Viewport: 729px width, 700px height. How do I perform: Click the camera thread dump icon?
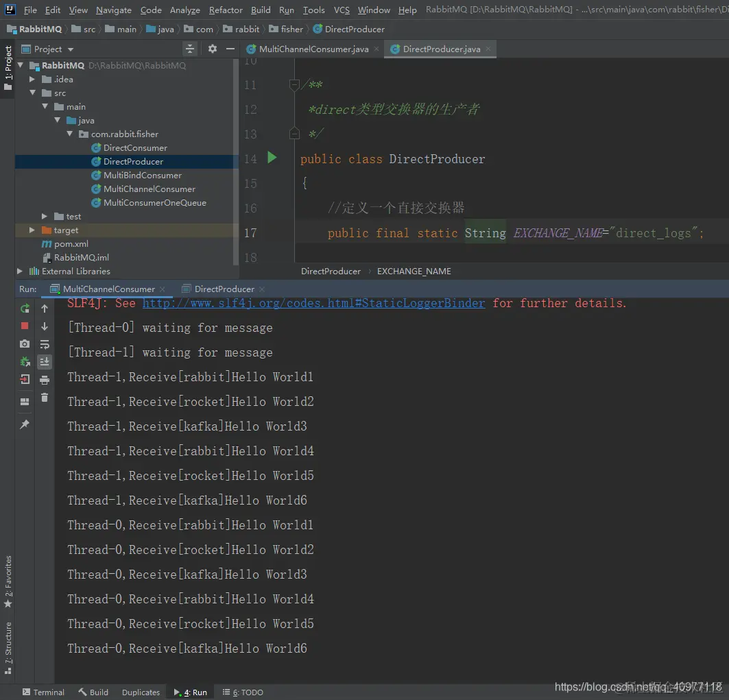click(25, 344)
